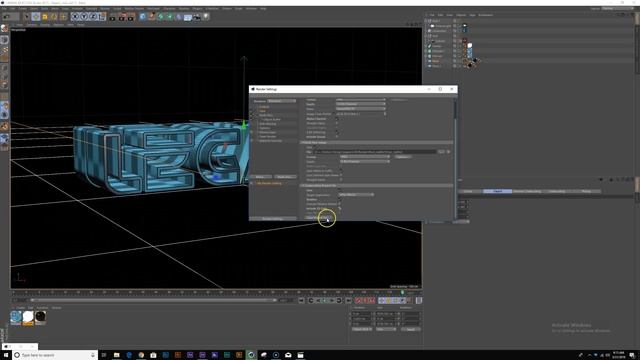The width and height of the screenshot is (640, 360).
Task: Switch the coordinate system icon
Action: pyautogui.click(x=102, y=17)
